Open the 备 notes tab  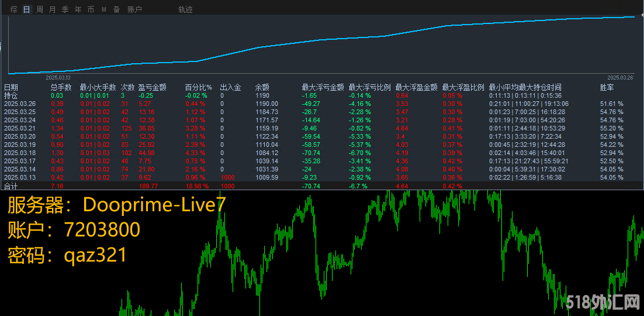(x=116, y=9)
